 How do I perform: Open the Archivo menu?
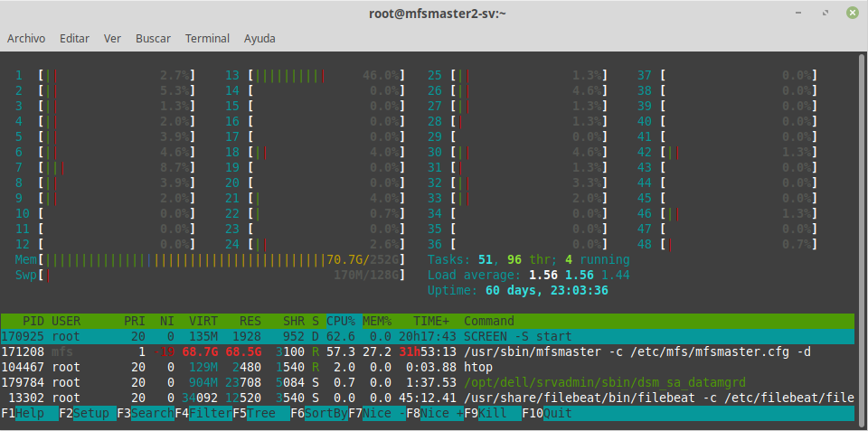pos(26,38)
